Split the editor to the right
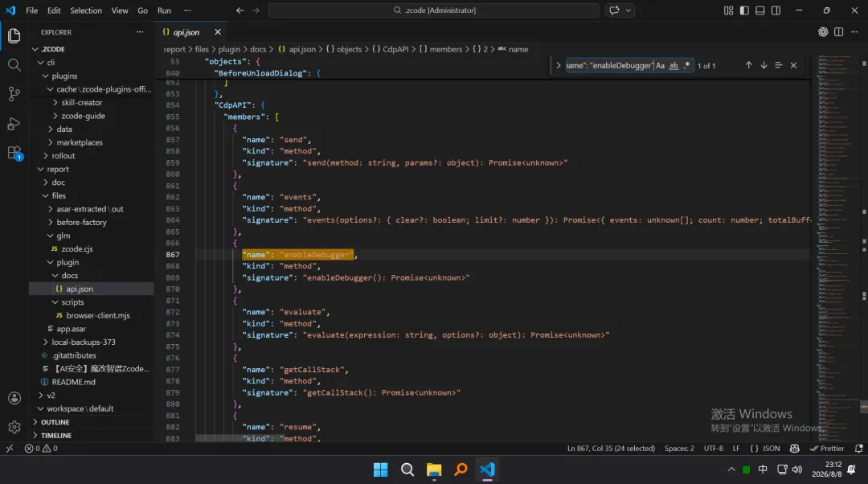 (x=838, y=32)
